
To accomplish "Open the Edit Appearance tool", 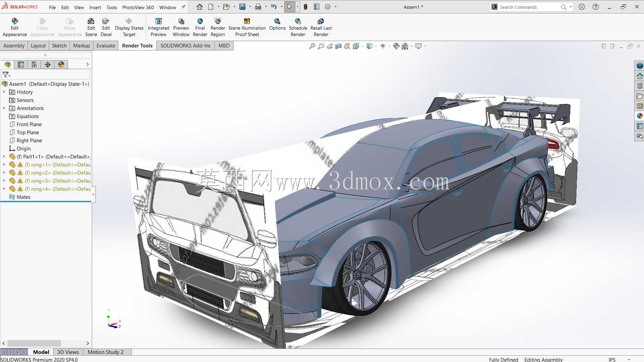I will click(14, 27).
